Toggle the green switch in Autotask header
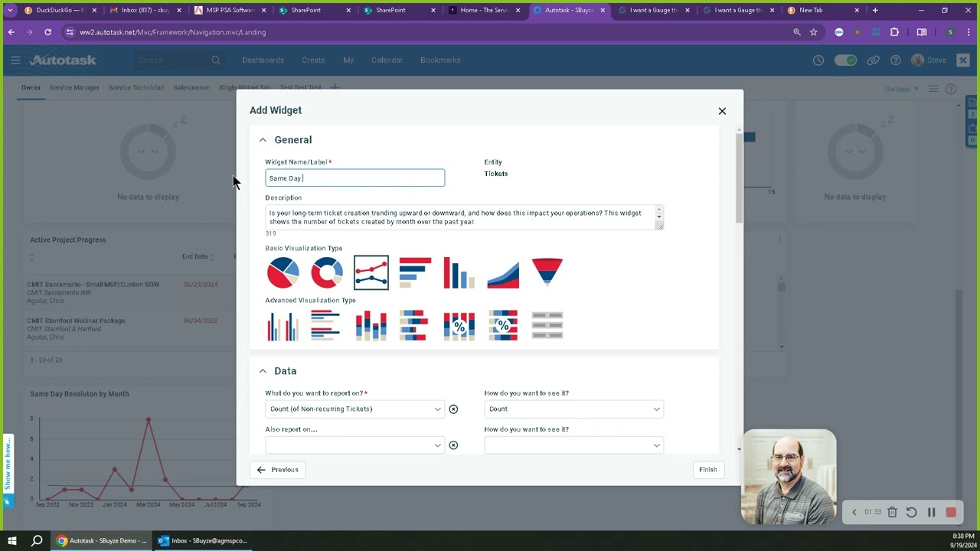Image resolution: width=980 pixels, height=551 pixels. click(845, 60)
